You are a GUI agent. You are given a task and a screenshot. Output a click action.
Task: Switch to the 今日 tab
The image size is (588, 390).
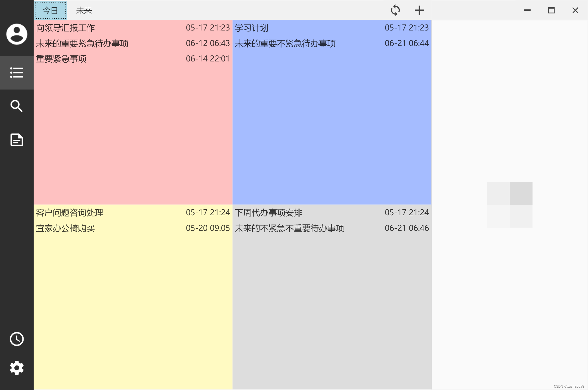[50, 11]
